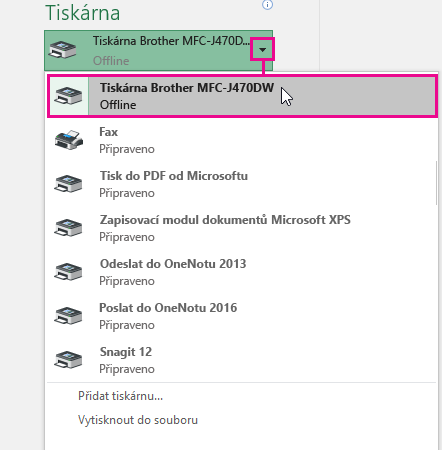The height and width of the screenshot is (450, 442).
Task: Choose the Snagit 12 printer
Action: (241, 360)
